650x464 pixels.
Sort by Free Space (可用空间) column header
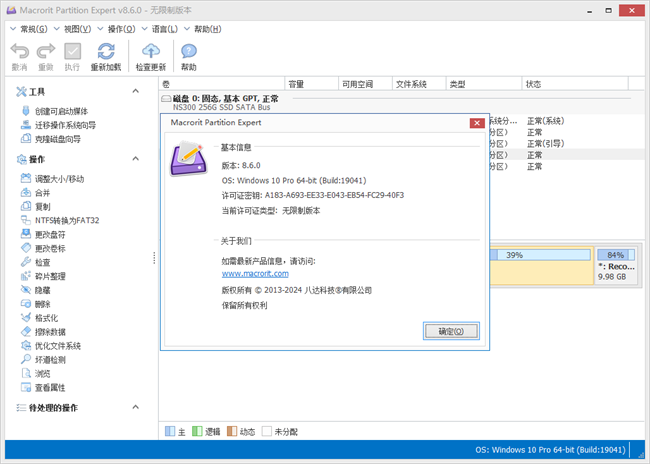coord(365,84)
